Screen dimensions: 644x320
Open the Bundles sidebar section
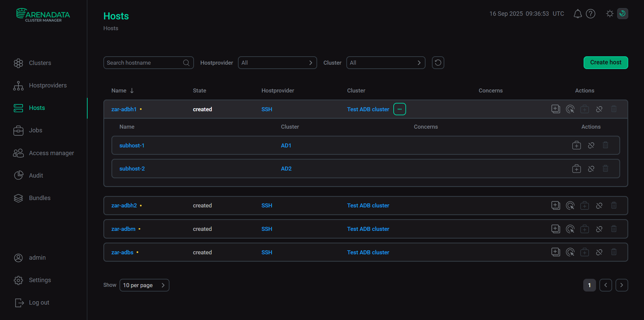click(x=40, y=198)
